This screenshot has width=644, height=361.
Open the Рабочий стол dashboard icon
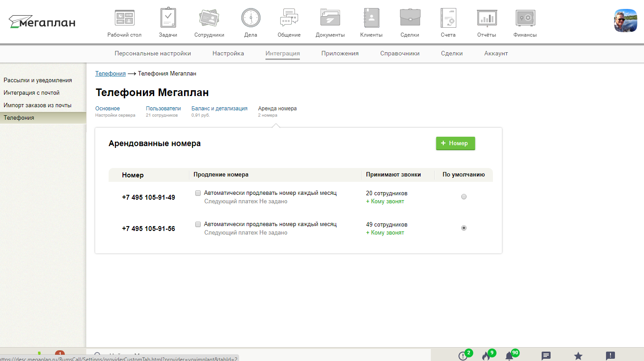click(124, 18)
